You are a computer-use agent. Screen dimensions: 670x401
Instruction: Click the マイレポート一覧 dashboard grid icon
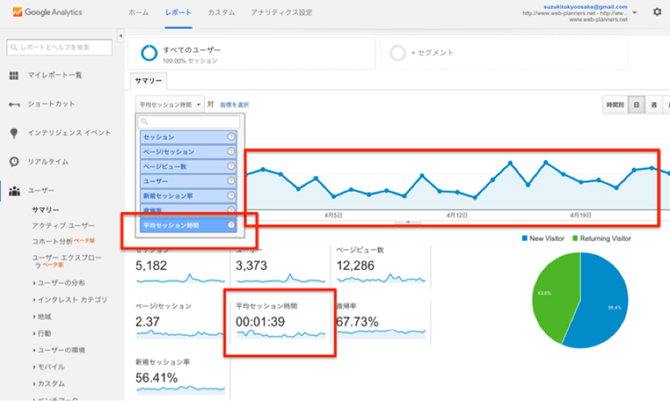point(14,75)
